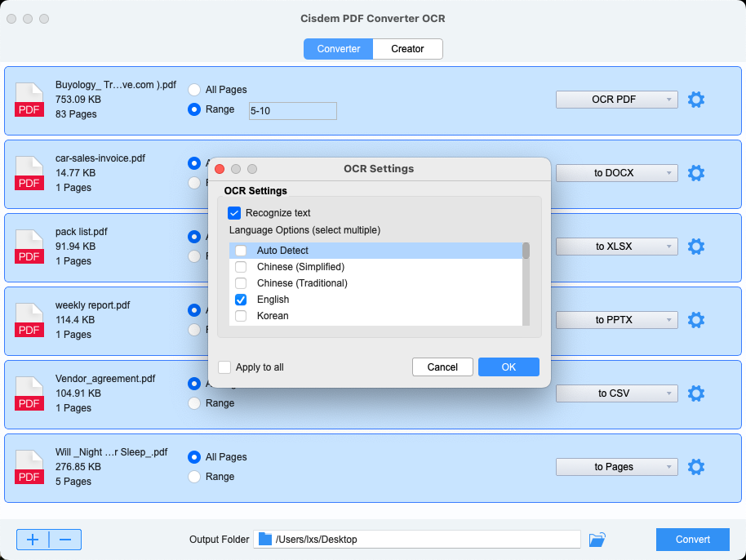Browse output folder with open-folder icon
This screenshot has height=560, width=746.
coord(597,540)
